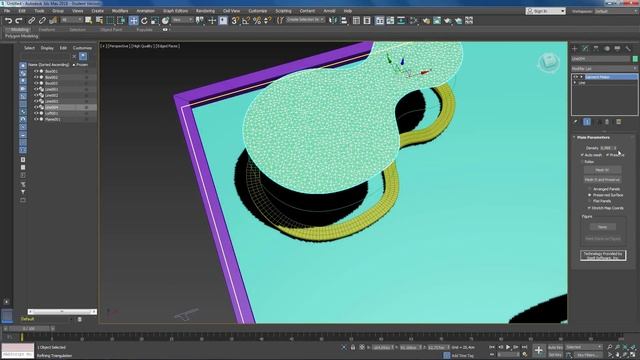Select the Unlink Selection tool

42,20
